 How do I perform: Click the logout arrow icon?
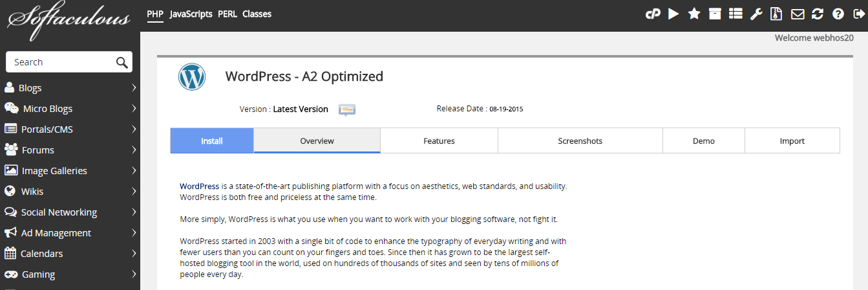(858, 14)
